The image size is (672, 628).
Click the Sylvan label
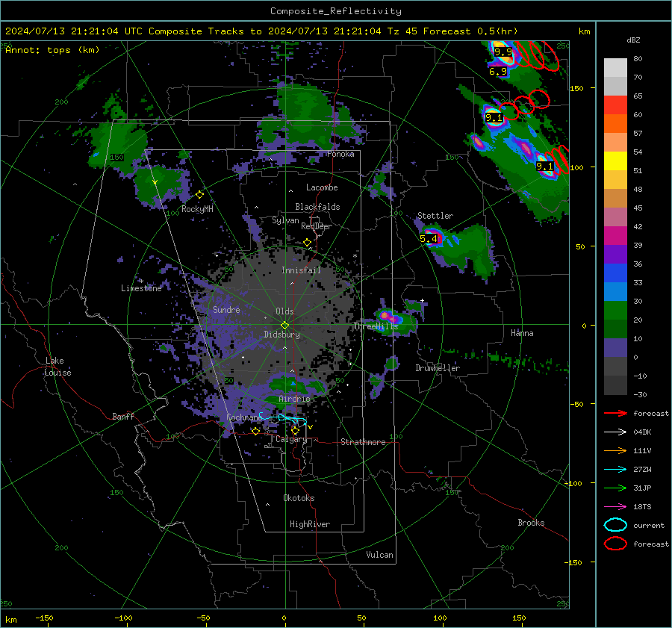click(x=285, y=220)
